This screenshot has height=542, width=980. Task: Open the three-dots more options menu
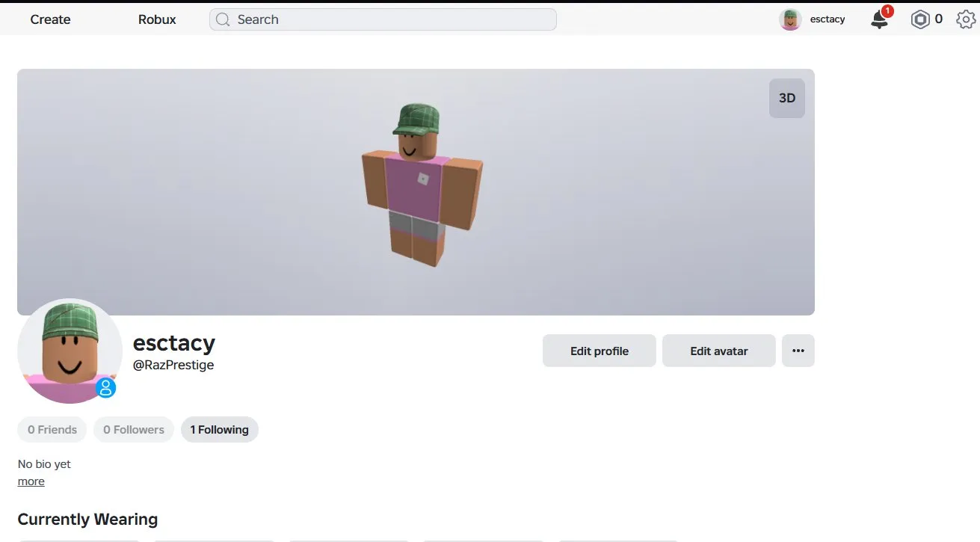pos(798,351)
